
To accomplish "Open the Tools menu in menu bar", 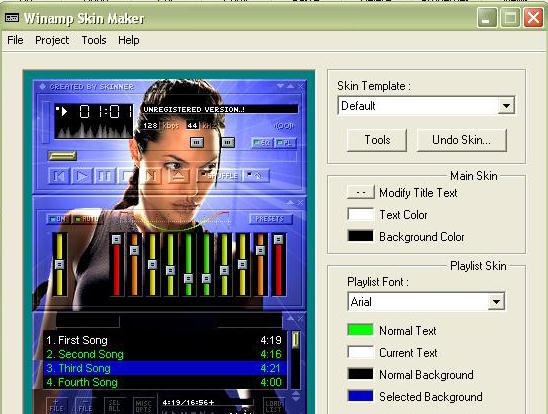I will 94,40.
